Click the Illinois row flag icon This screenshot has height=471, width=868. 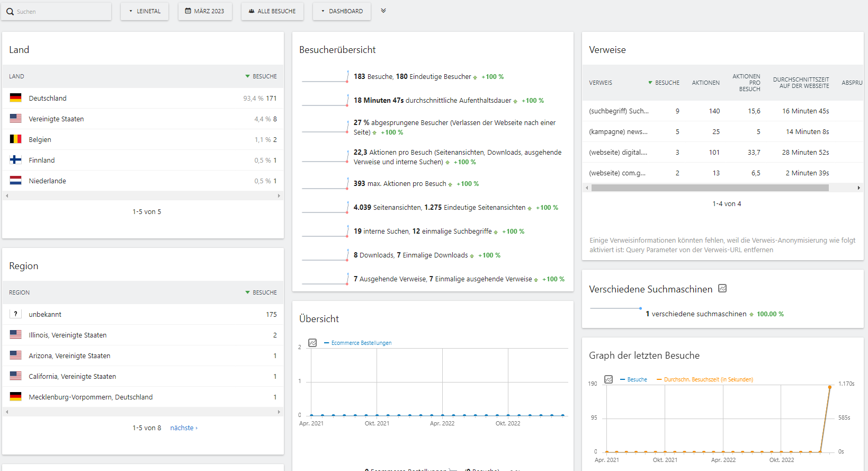[x=16, y=335]
